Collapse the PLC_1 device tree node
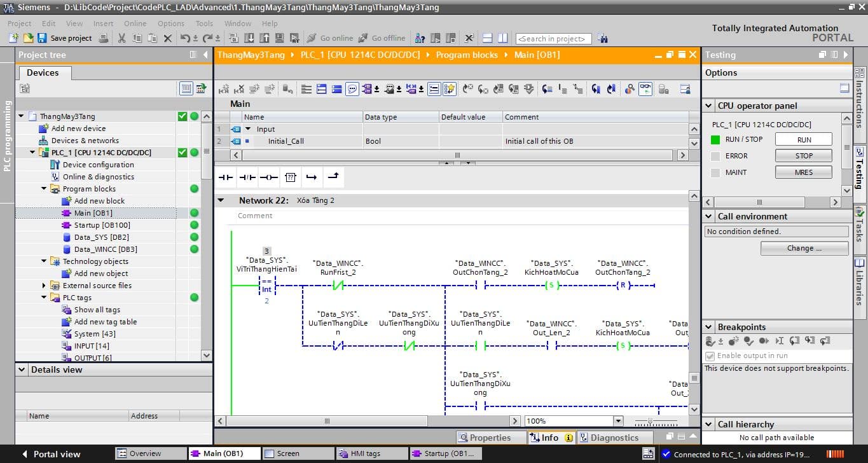 coord(33,153)
